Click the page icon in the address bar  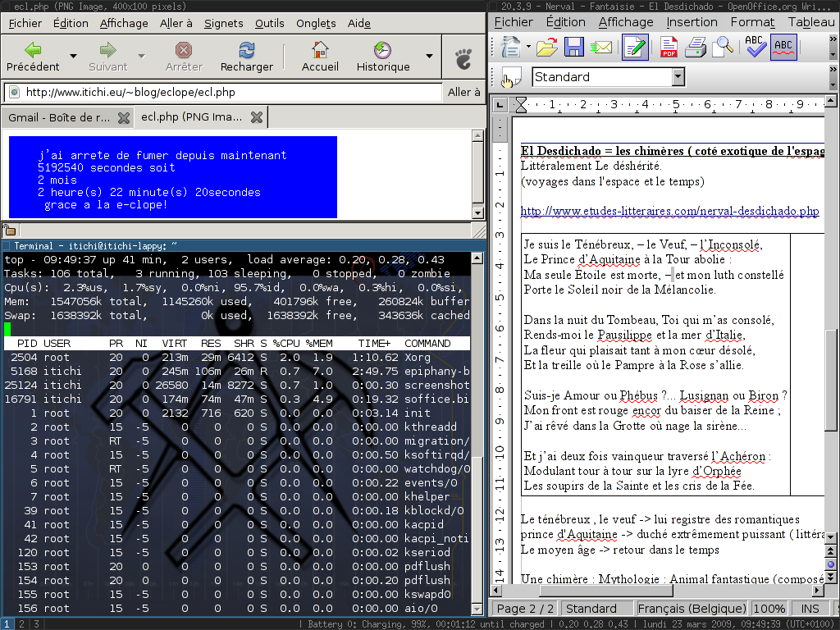15,92
